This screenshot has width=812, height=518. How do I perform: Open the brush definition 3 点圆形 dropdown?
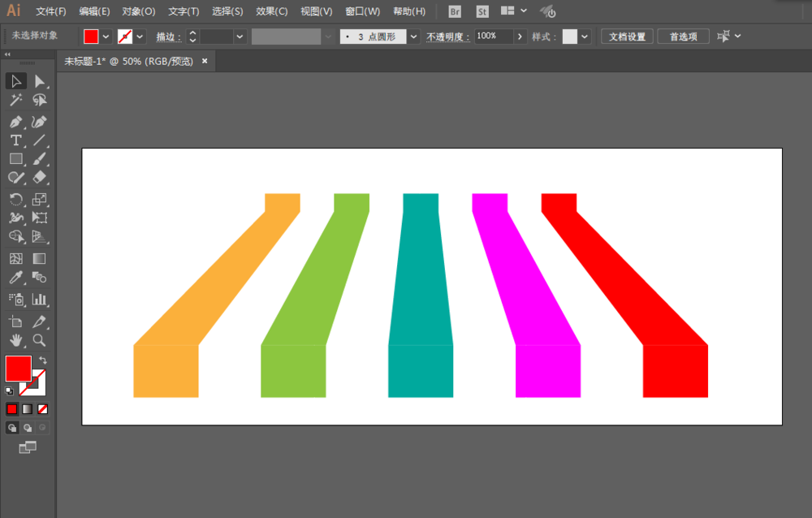413,37
